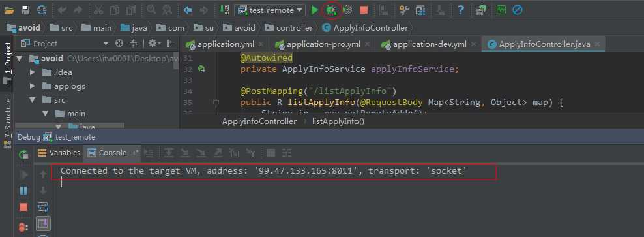Image resolution: width=644 pixels, height=237 pixels.
Task: Close the application-dev.yml tab
Action: 473,44
